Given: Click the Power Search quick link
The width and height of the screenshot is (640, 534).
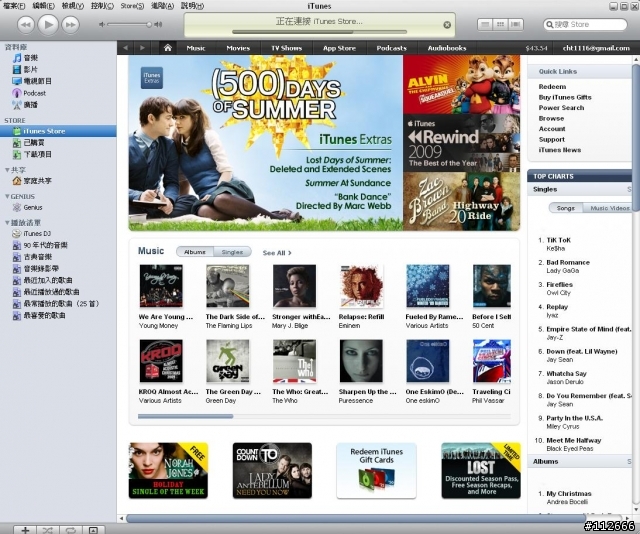Looking at the screenshot, I should pos(561,108).
